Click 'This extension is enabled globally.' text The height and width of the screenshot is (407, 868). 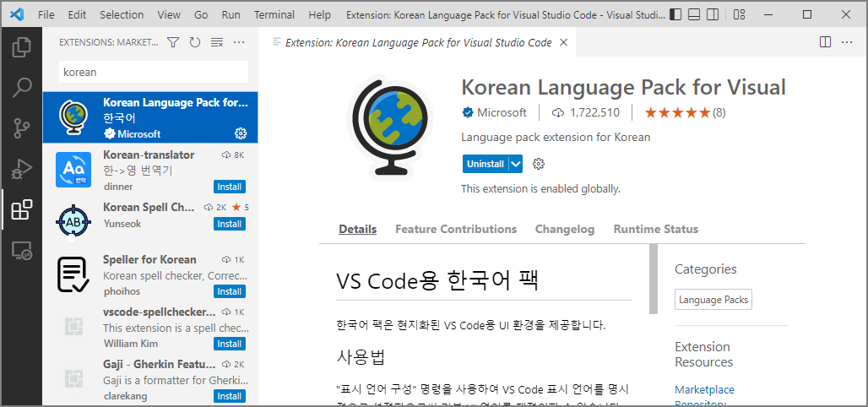click(541, 189)
